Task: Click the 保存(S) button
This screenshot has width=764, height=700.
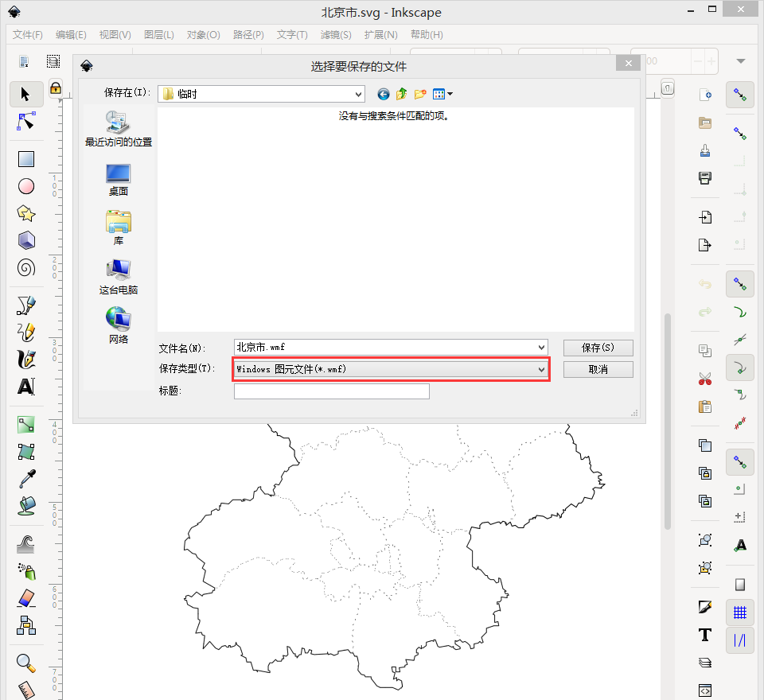Action: (x=598, y=348)
